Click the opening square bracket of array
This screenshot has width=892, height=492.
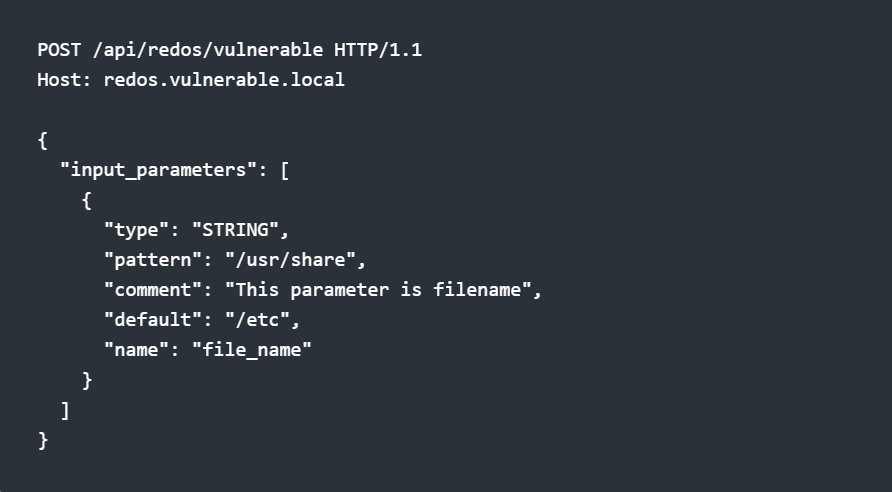click(x=284, y=170)
